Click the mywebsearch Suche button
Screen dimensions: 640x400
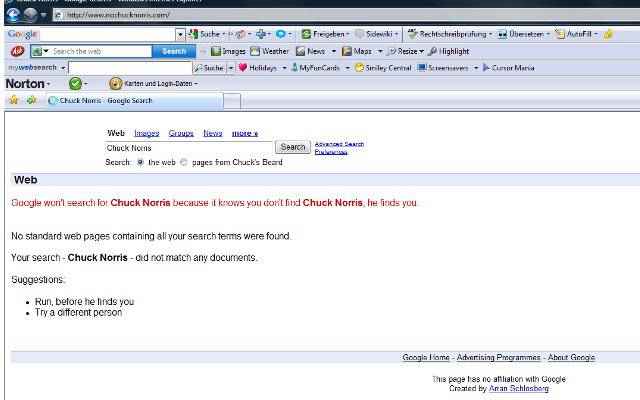click(209, 68)
